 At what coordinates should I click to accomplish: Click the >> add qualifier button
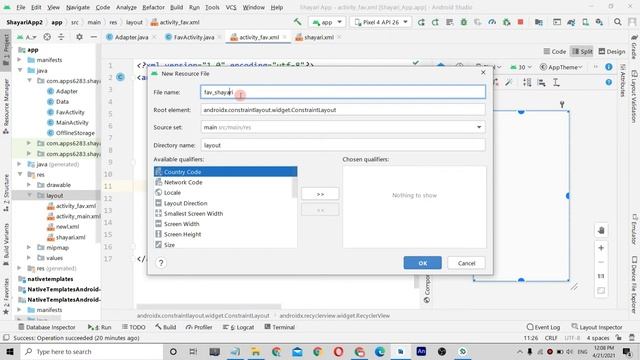(320, 194)
